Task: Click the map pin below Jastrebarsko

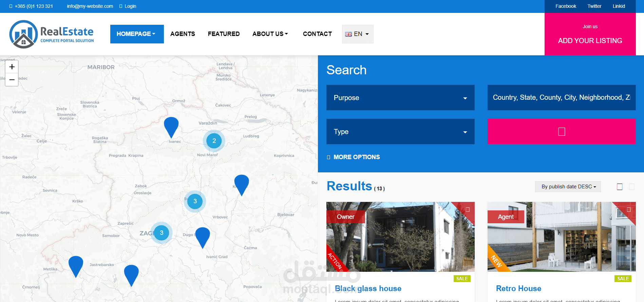Action: click(131, 275)
